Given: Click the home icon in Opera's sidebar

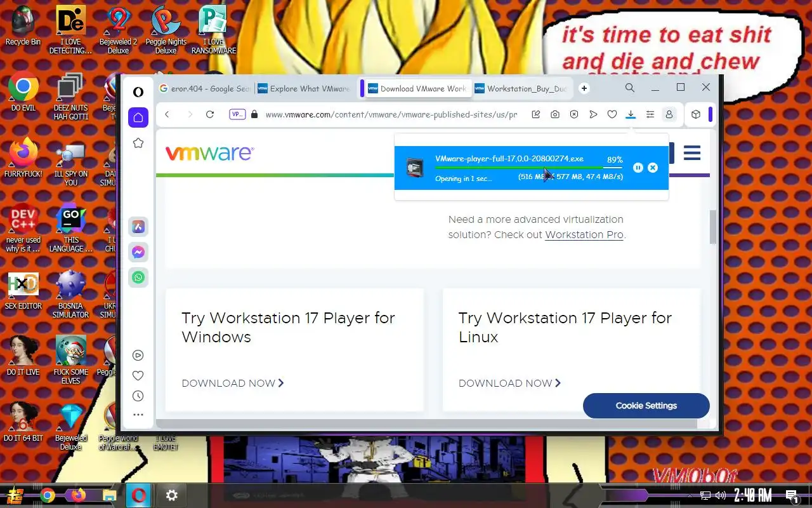Looking at the screenshot, I should (138, 117).
